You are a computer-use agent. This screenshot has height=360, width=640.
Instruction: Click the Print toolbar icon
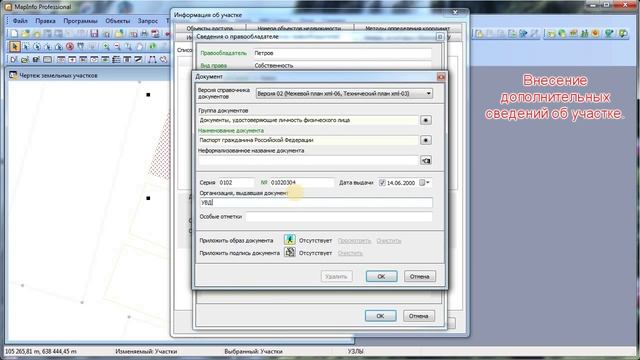point(144,34)
